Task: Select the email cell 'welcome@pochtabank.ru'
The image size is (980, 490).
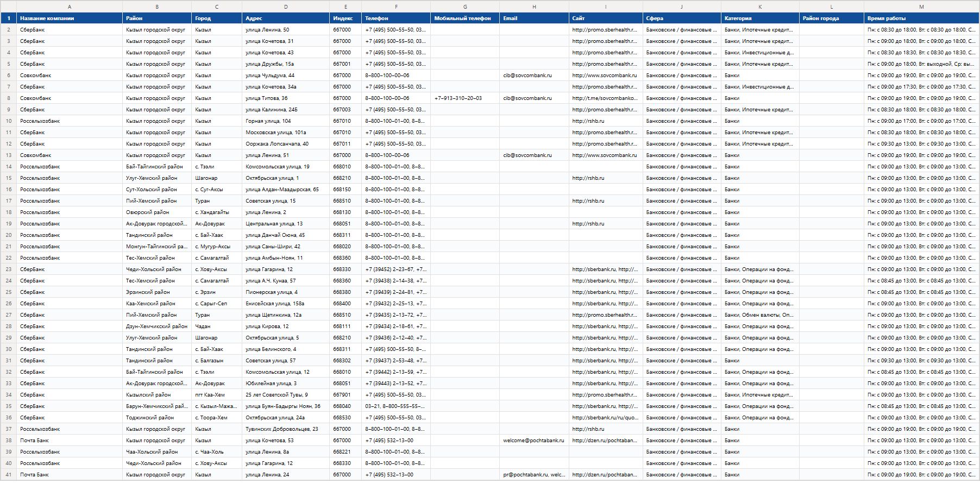Action: pos(534,441)
